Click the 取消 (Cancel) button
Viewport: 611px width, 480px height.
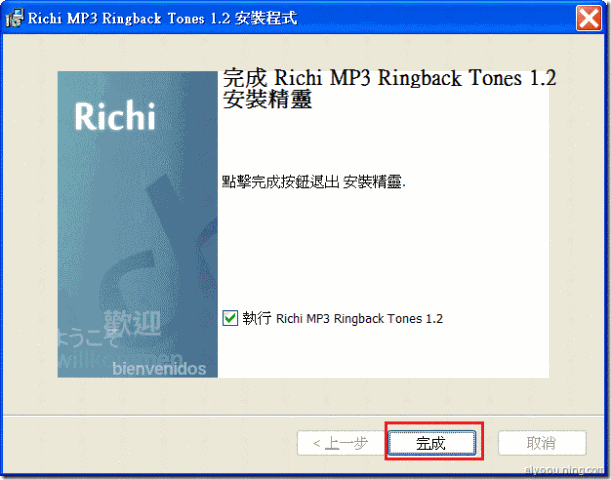point(542,443)
